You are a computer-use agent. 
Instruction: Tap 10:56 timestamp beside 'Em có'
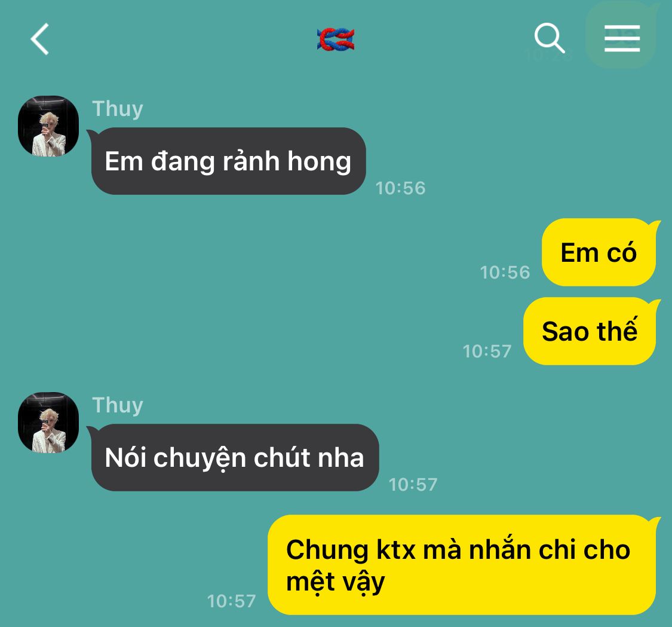[x=505, y=273]
